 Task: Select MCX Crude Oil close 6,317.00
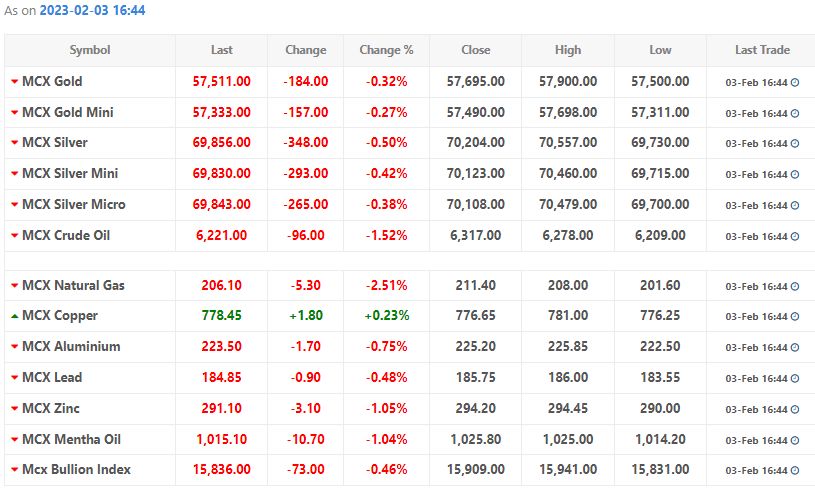point(476,235)
